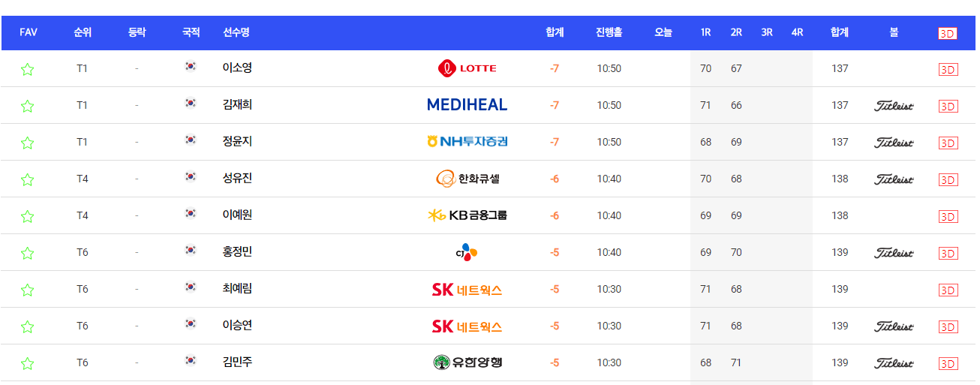Click total score -6 for 성유진

[555, 179]
